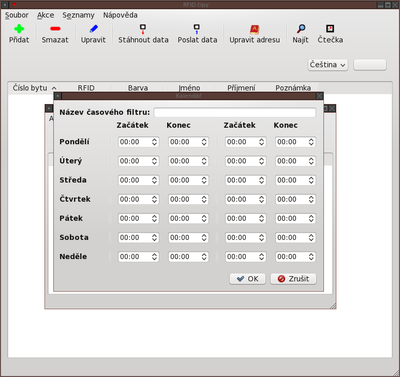Screen dimensions: 400x377
Task: Close the Kalendář dialog window
Action: click(319, 96)
